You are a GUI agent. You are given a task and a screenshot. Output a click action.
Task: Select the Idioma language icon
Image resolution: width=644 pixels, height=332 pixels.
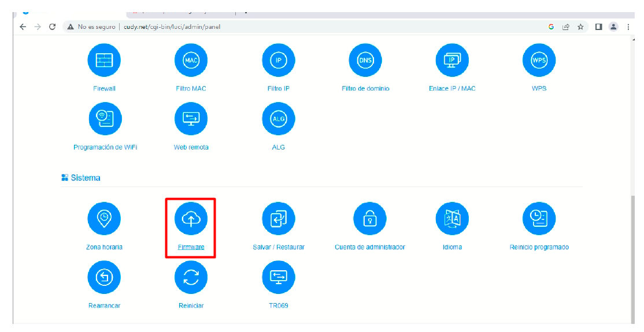pyautogui.click(x=452, y=218)
